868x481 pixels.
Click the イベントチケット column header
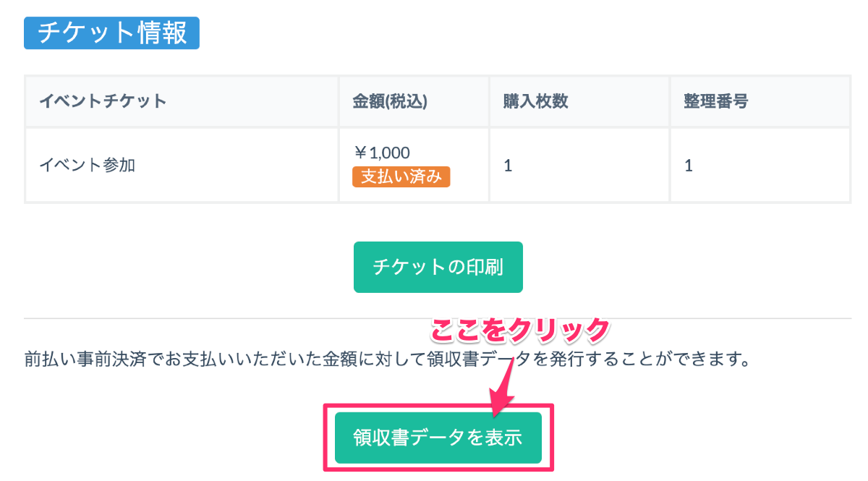pos(102,101)
